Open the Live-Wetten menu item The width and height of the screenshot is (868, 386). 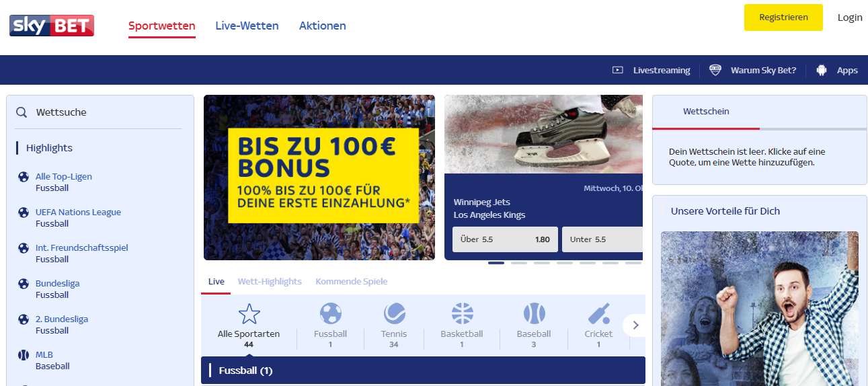pyautogui.click(x=247, y=26)
